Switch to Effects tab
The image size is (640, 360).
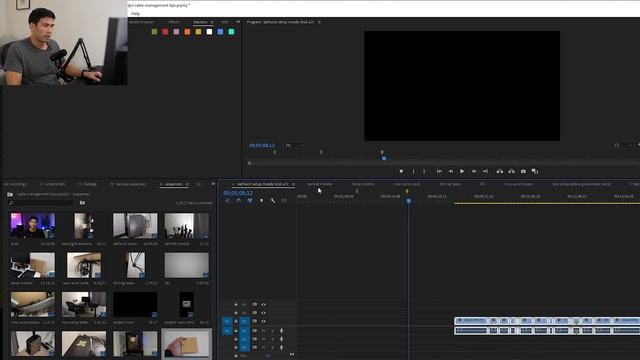click(173, 22)
